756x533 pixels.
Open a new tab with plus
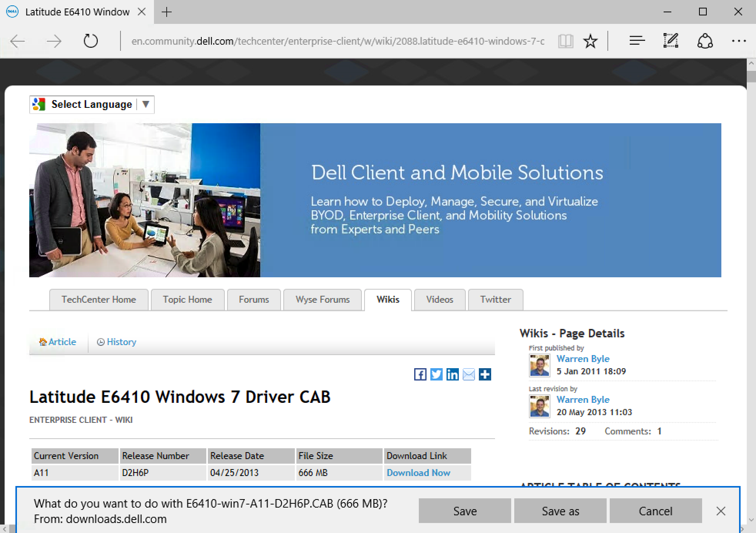tap(167, 12)
